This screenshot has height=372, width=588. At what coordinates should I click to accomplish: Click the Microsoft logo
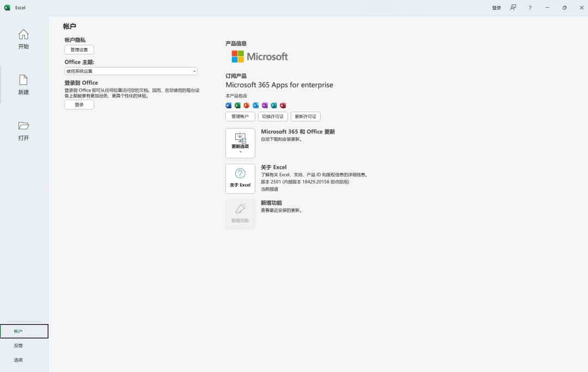pos(260,57)
